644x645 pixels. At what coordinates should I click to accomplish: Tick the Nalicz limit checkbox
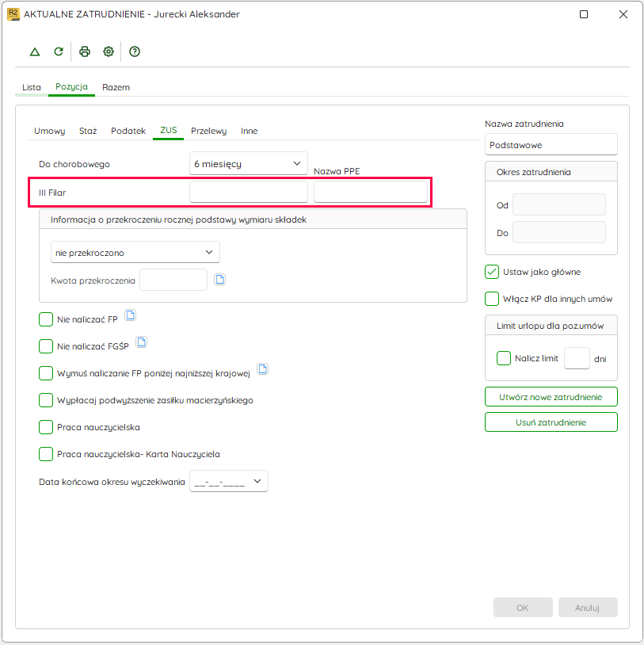[504, 358]
